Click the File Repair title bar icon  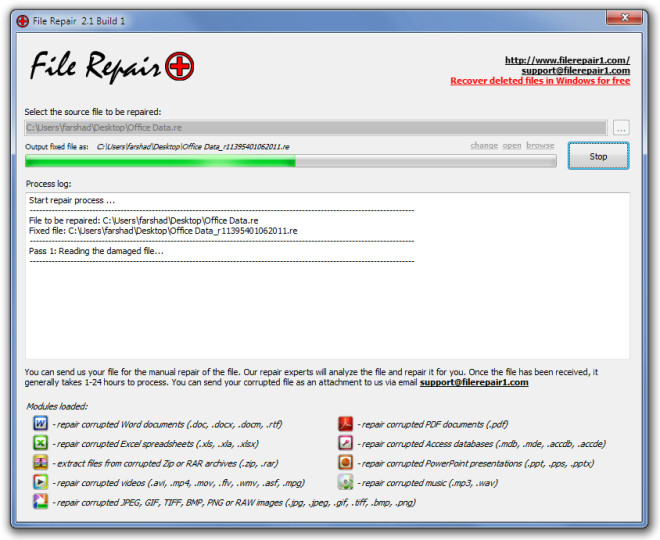22,21
